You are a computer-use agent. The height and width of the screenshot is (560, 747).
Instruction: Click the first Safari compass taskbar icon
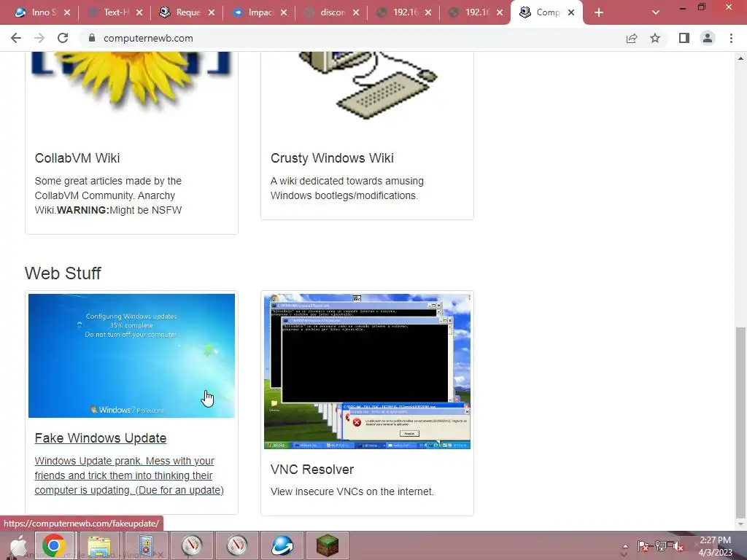tap(192, 545)
